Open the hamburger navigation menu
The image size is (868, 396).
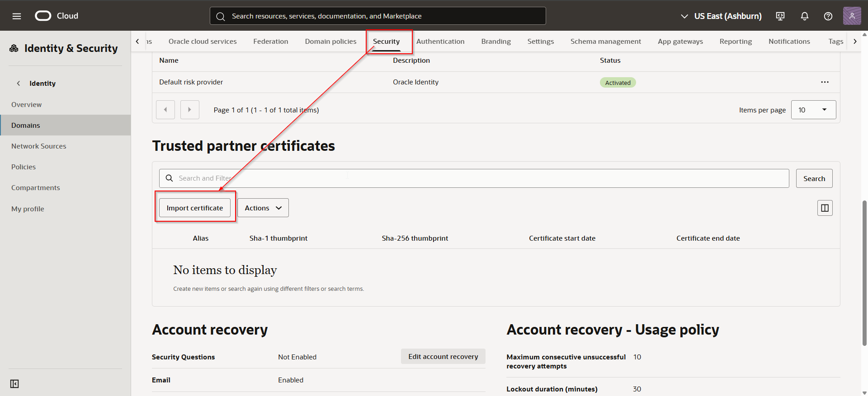point(17,16)
